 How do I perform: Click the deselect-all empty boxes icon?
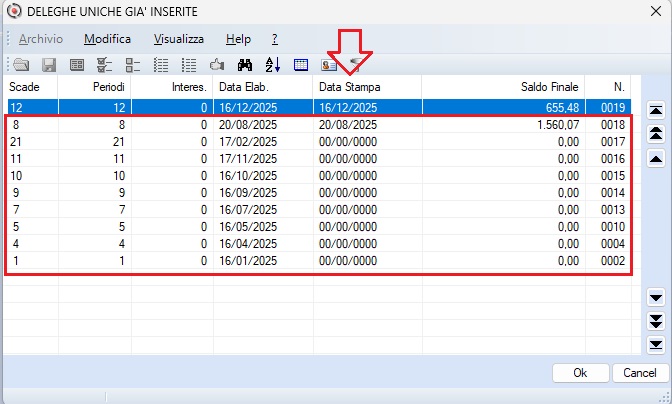pyautogui.click(x=133, y=65)
